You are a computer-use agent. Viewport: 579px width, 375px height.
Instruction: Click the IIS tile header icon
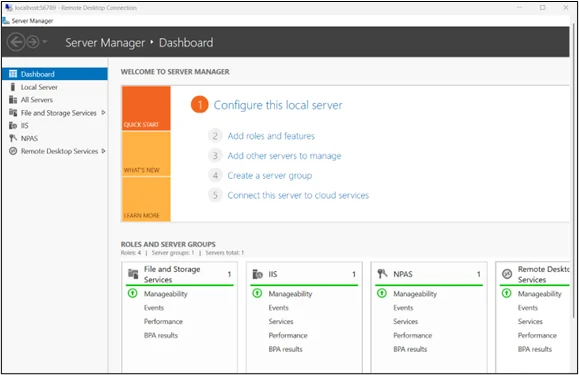coord(257,274)
